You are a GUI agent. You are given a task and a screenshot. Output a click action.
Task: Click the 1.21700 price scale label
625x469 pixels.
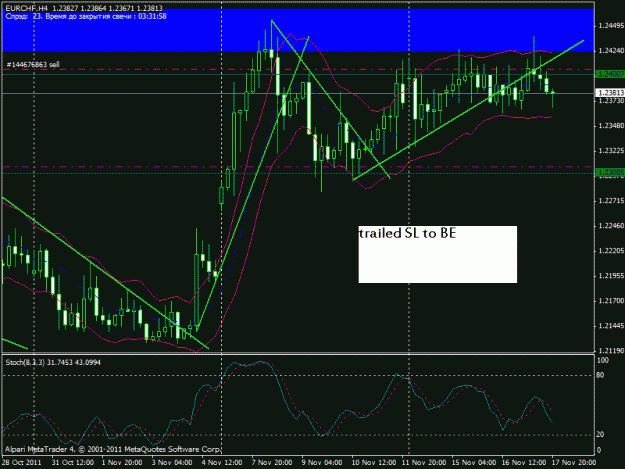(611, 301)
